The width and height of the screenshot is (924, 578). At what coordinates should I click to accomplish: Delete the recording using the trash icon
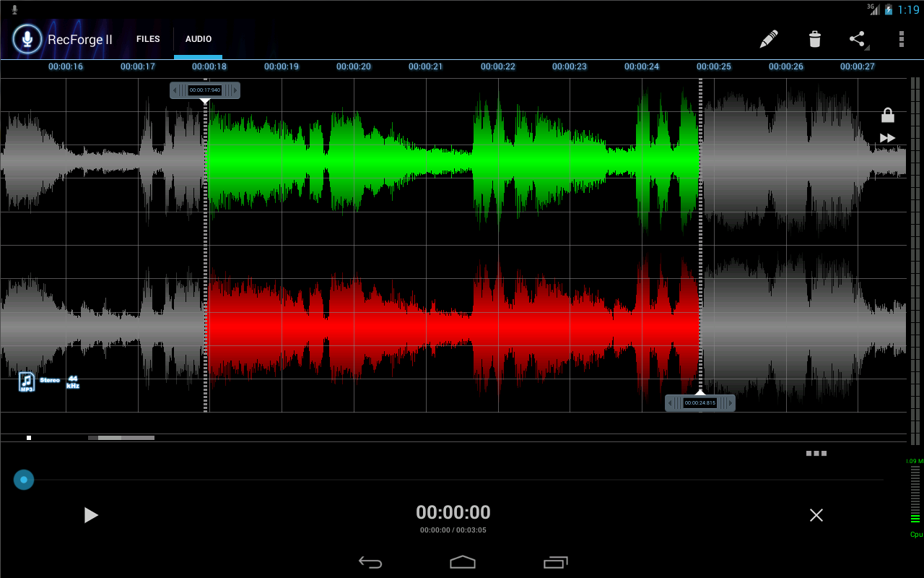point(814,39)
